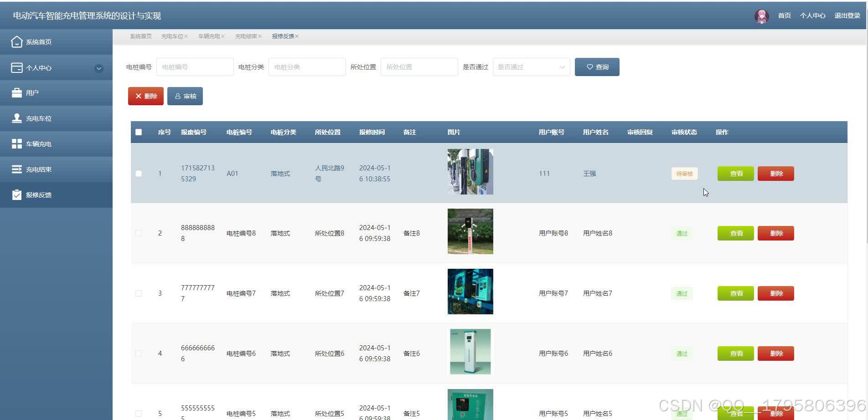This screenshot has width=868, height=420.
Task: Click the red 删除 batch button
Action: pyautogui.click(x=146, y=96)
